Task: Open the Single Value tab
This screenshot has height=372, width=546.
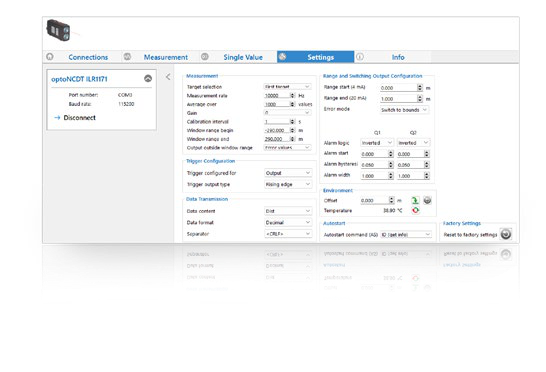Action: [x=243, y=57]
